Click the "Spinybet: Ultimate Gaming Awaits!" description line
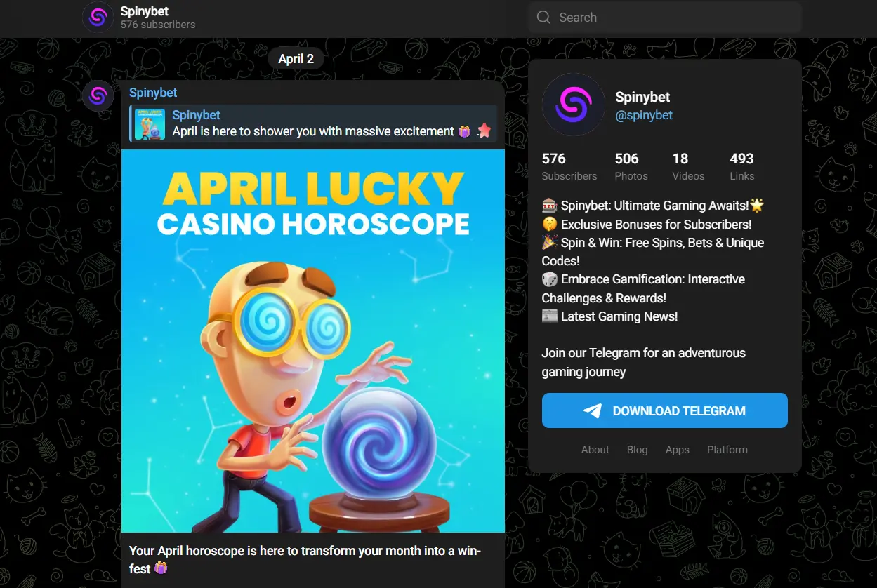The height and width of the screenshot is (588, 877). click(653, 206)
